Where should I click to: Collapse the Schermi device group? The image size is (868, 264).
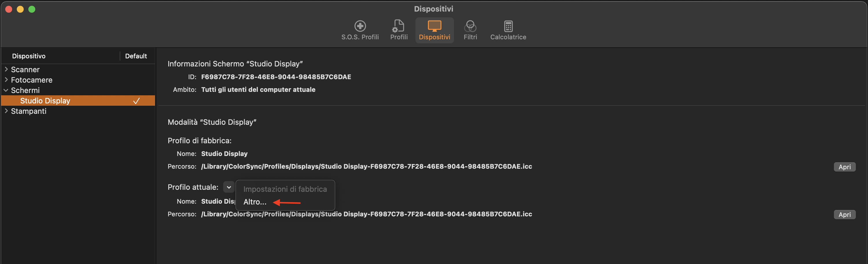[6, 90]
